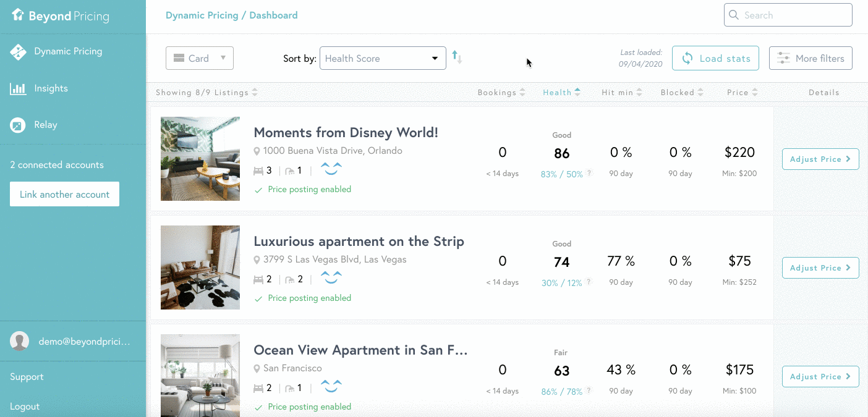Click the Insights bar chart icon
868x417 pixels.
pos(18,88)
